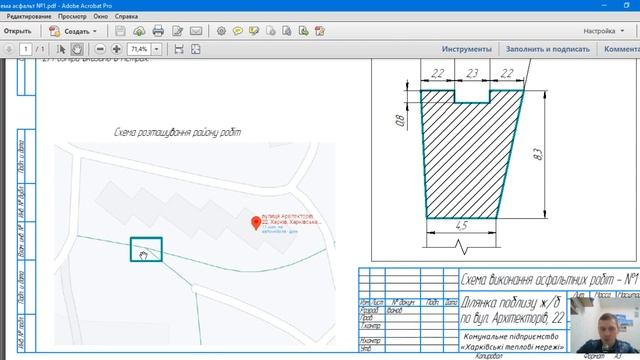Click the fit width scrolling icon
The image size is (640, 360).
point(179,49)
